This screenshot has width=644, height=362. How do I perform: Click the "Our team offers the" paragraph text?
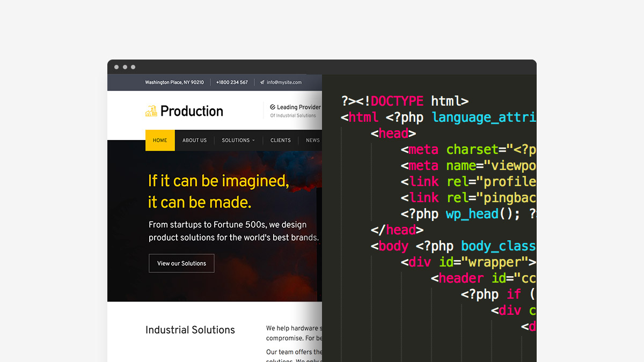point(294,352)
